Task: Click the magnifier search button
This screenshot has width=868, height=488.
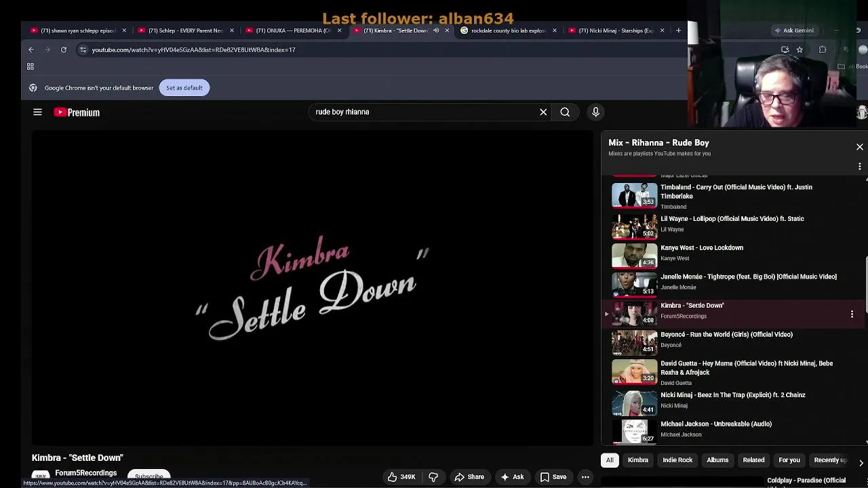Action: click(x=565, y=112)
